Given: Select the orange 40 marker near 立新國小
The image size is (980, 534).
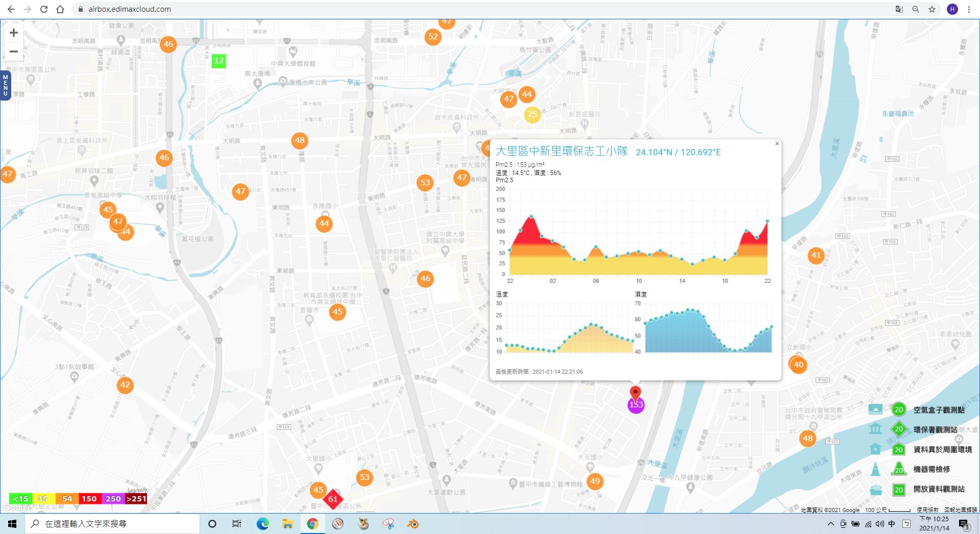Looking at the screenshot, I should (799, 365).
